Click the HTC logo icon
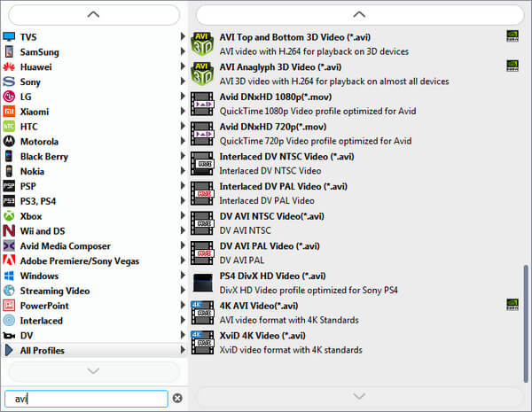Image resolution: width=532 pixels, height=412 pixels. point(9,127)
